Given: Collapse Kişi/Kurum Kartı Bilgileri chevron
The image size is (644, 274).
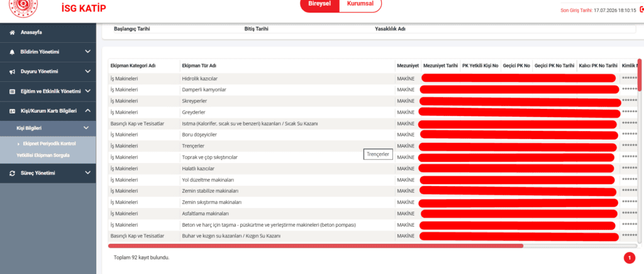Looking at the screenshot, I should tap(87, 111).
